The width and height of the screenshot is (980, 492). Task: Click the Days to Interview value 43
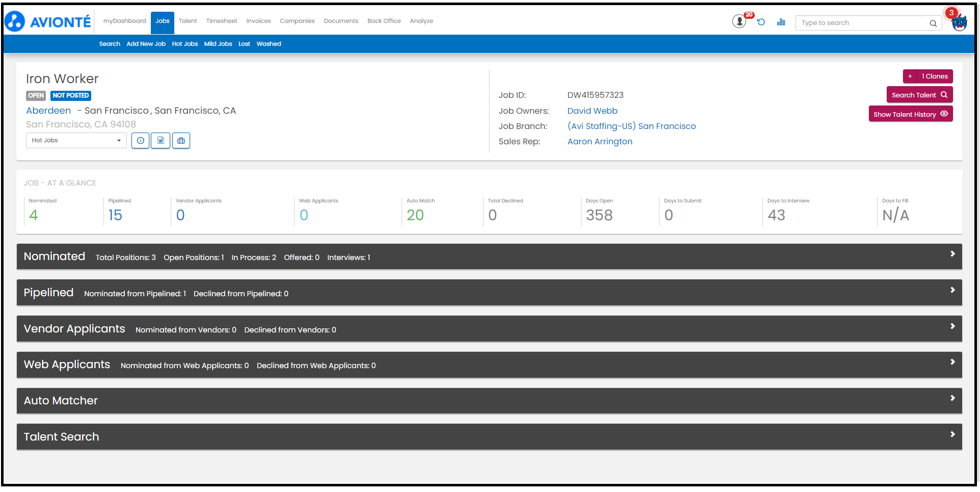point(776,215)
